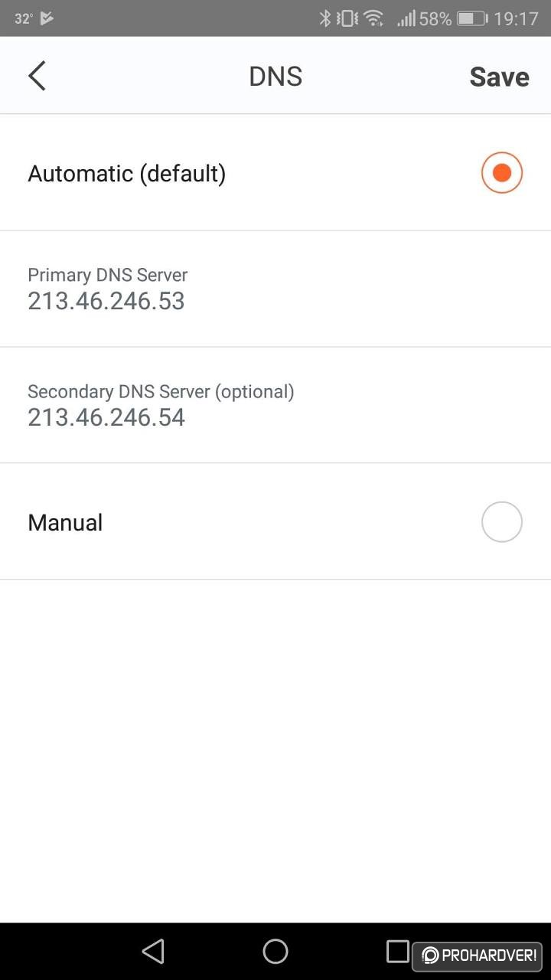
Task: Tap the Bluetooth status icon
Action: (x=324, y=18)
